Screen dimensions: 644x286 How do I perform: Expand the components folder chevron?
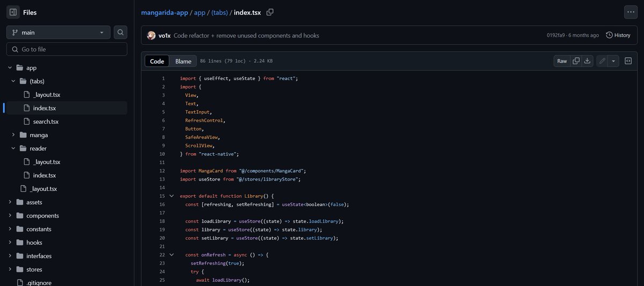pyautogui.click(x=10, y=216)
